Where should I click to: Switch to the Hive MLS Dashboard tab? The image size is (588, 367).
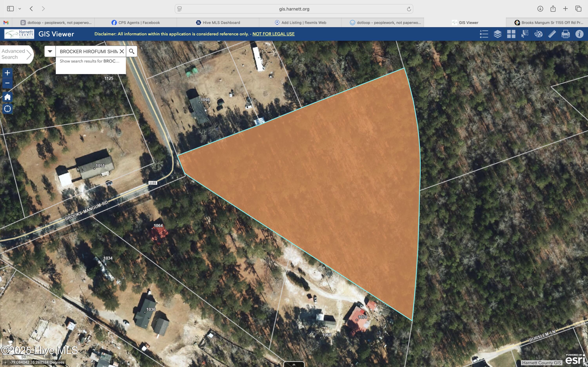click(218, 22)
